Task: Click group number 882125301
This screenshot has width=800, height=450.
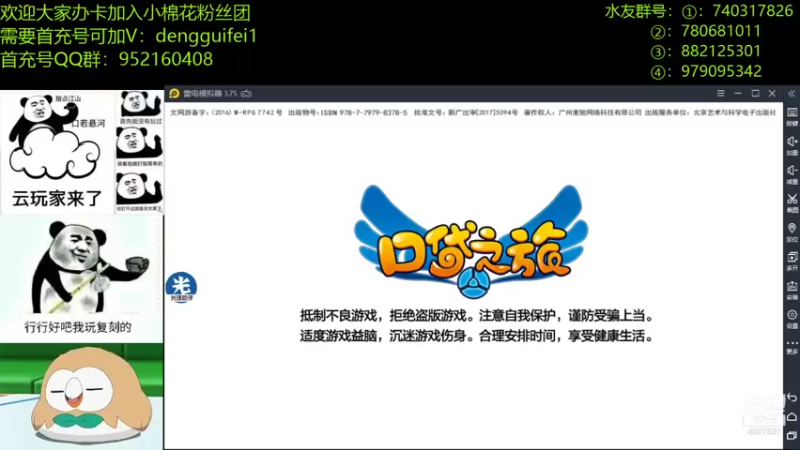Action: coord(721,51)
